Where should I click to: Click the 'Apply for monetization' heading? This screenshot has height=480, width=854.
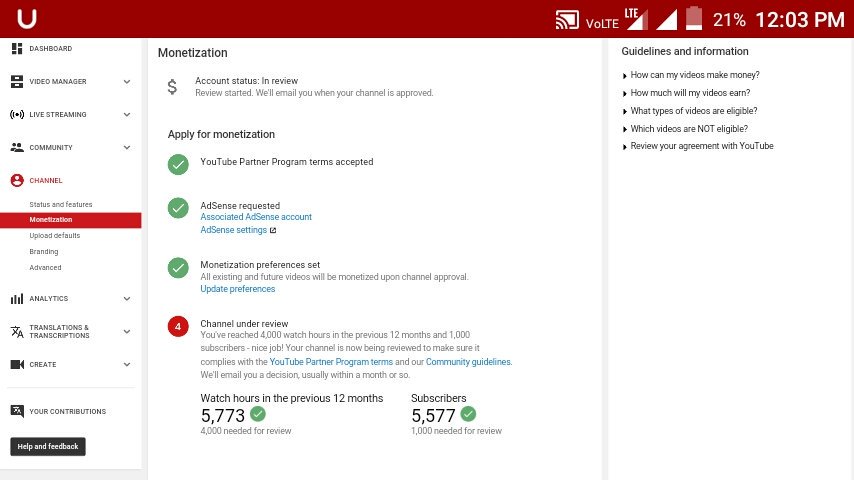click(x=221, y=134)
